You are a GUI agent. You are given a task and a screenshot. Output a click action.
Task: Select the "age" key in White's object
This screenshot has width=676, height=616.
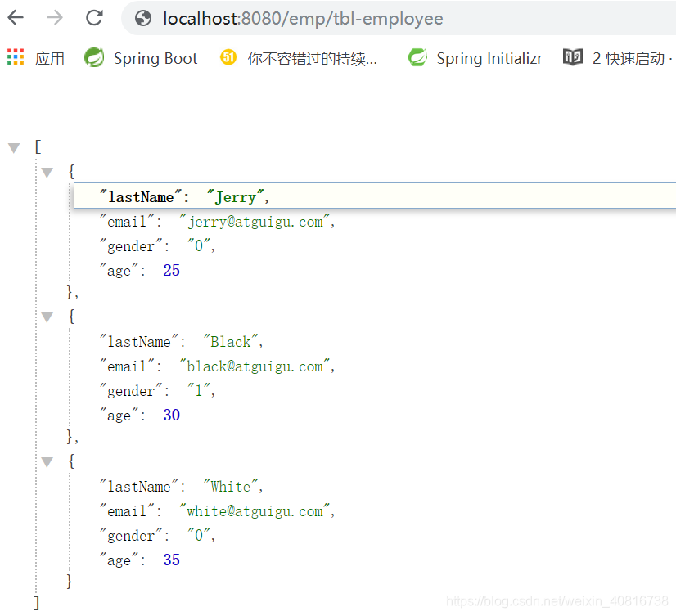[119, 560]
